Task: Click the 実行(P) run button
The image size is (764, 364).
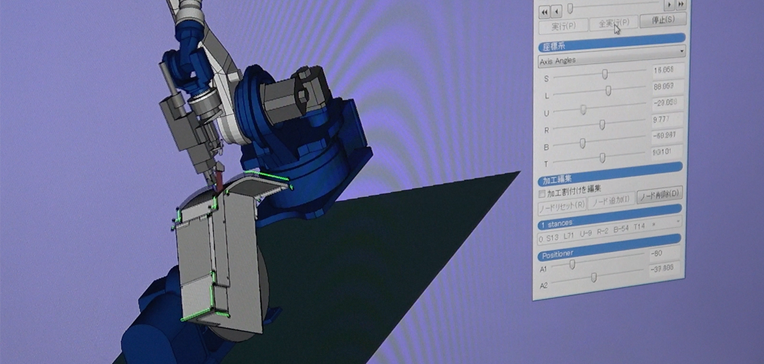Action: point(563,26)
